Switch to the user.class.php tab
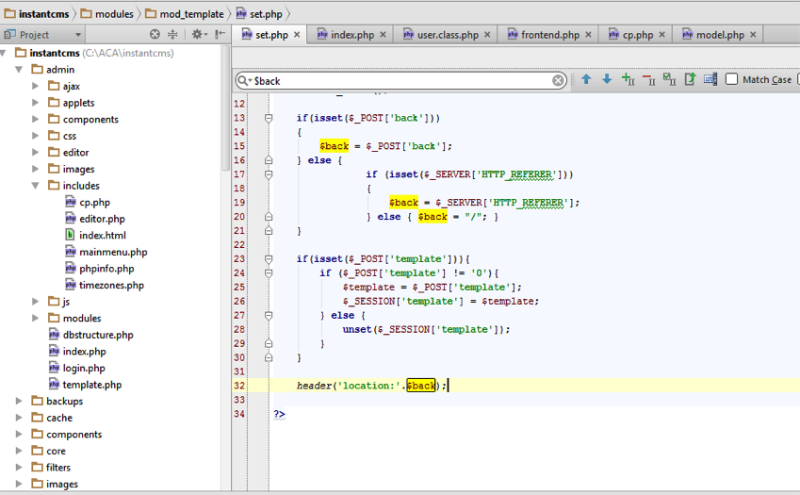The width and height of the screenshot is (800, 495). point(439,34)
